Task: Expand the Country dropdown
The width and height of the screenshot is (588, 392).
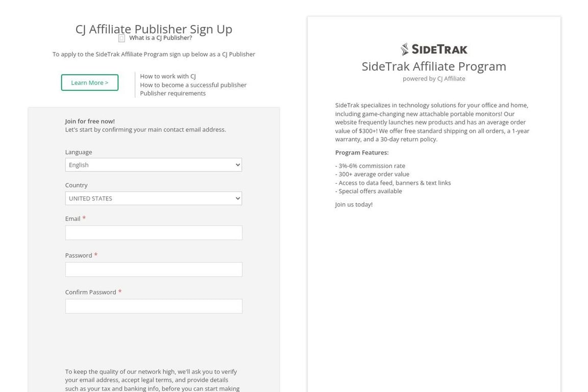Action: [x=153, y=199]
